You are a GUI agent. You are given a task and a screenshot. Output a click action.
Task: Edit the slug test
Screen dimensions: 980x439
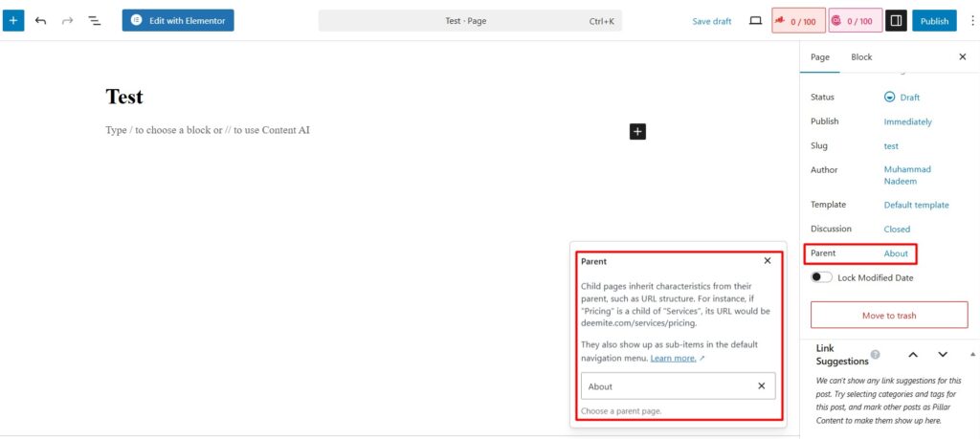click(x=891, y=146)
